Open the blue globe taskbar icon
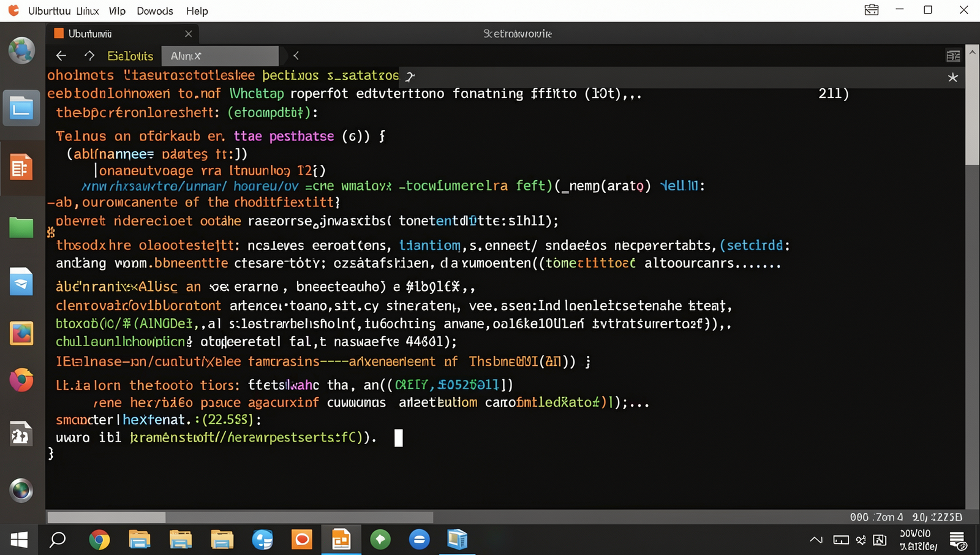Screen dimensions: 980x555 pos(262,540)
